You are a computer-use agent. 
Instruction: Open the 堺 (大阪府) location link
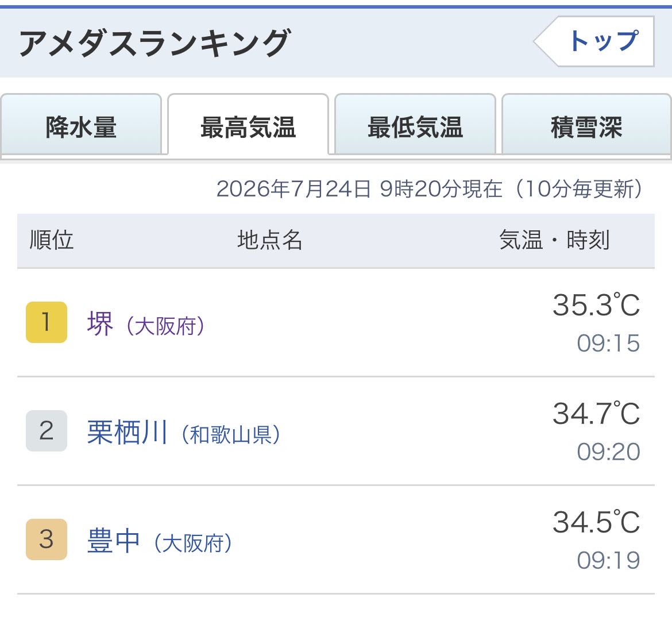146,323
